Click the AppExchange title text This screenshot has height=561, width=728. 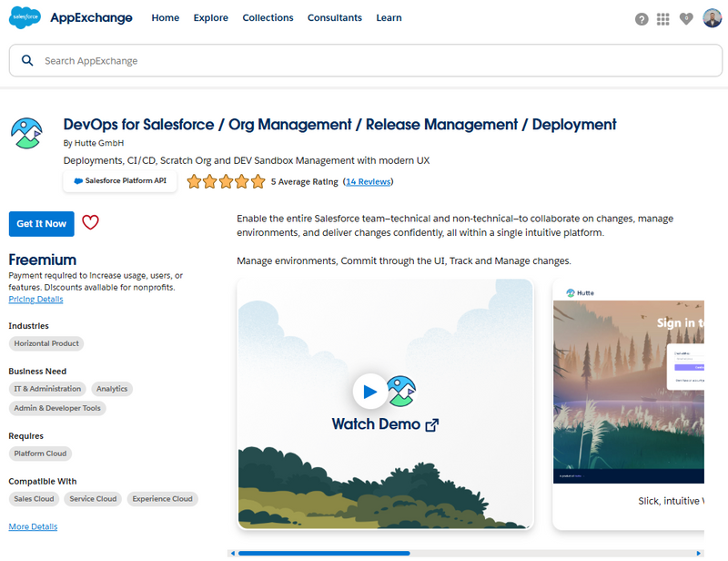(x=92, y=17)
